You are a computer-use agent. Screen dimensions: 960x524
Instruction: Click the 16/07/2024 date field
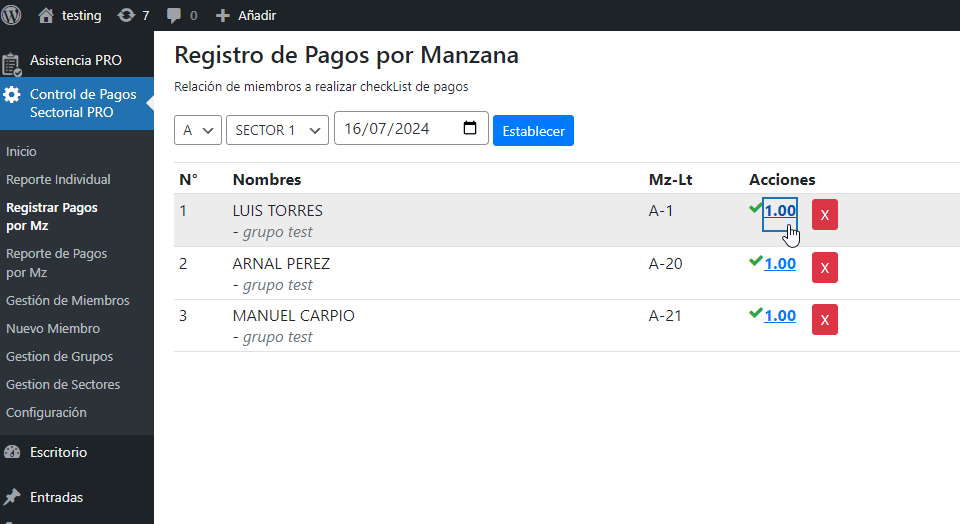pyautogui.click(x=411, y=128)
